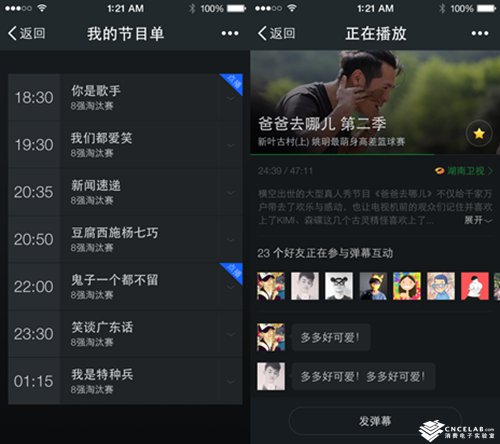The width and height of the screenshot is (500, 444).
Task: Tap the blue corner badge on 你是歌手
Action: point(233,83)
